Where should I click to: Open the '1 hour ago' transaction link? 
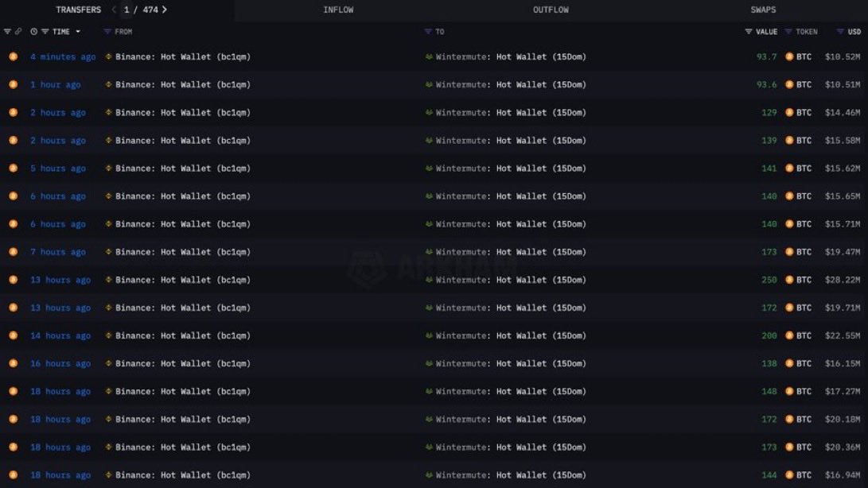click(56, 85)
